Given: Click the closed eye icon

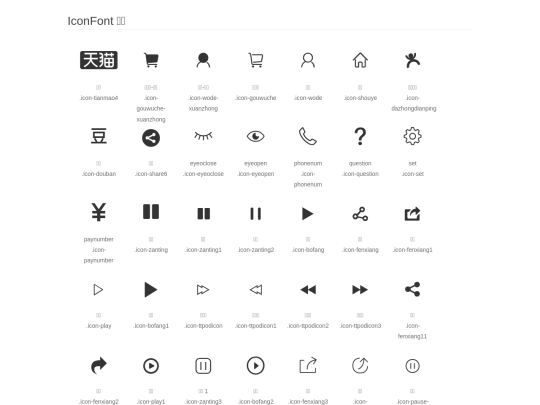Looking at the screenshot, I should pyautogui.click(x=203, y=136).
